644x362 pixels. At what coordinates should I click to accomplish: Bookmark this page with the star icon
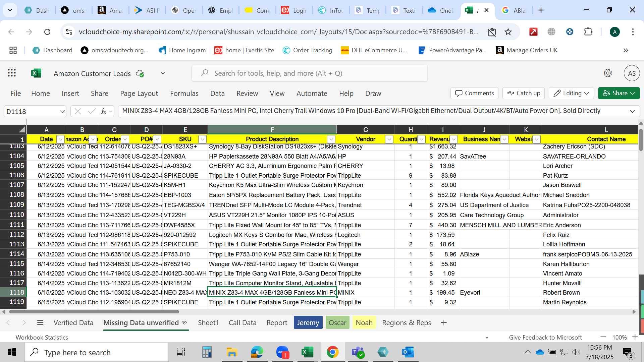[x=508, y=32]
